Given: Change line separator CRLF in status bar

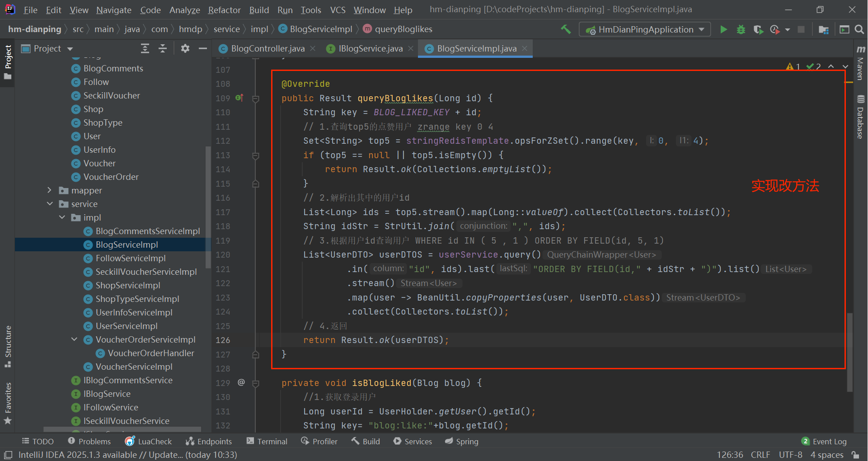Looking at the screenshot, I should (x=760, y=455).
